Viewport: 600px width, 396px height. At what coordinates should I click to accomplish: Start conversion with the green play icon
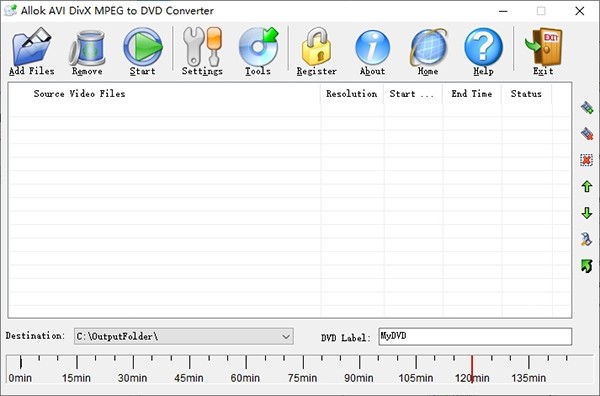click(143, 47)
